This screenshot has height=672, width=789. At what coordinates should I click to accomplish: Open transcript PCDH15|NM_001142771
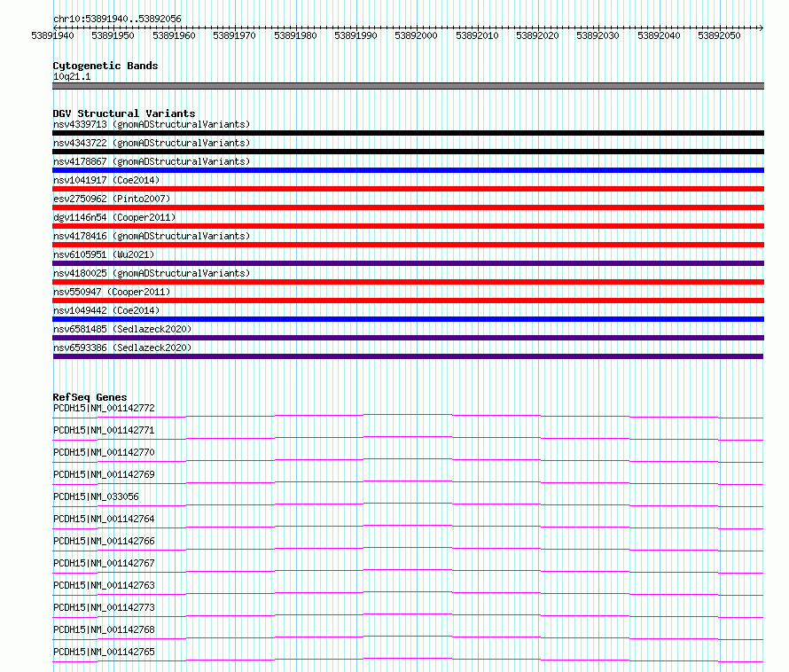click(x=104, y=430)
